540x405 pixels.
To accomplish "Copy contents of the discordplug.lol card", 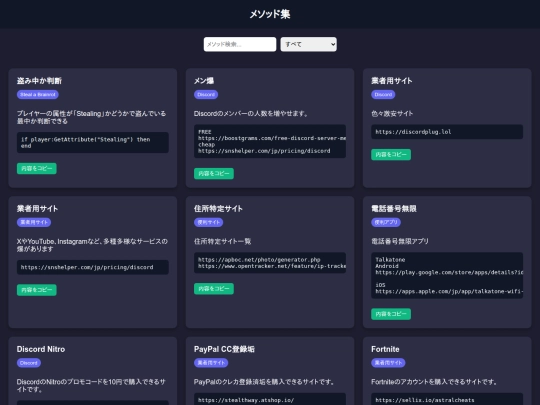I will click(391, 155).
